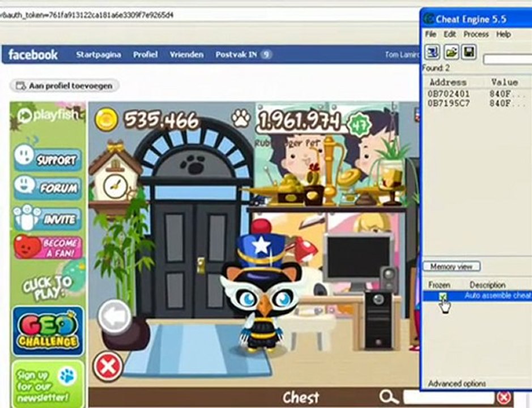This screenshot has height=408, width=532.
Task: Open the Profiel link
Action: [145, 54]
